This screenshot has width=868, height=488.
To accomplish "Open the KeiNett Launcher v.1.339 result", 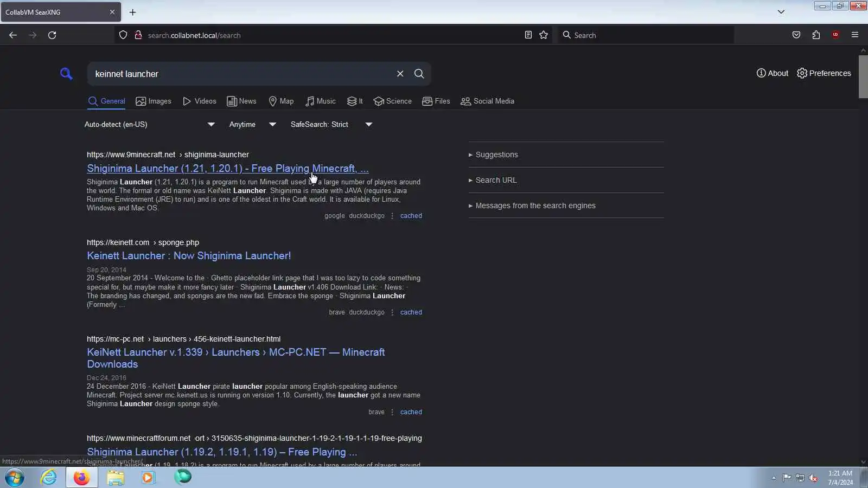I will (236, 358).
